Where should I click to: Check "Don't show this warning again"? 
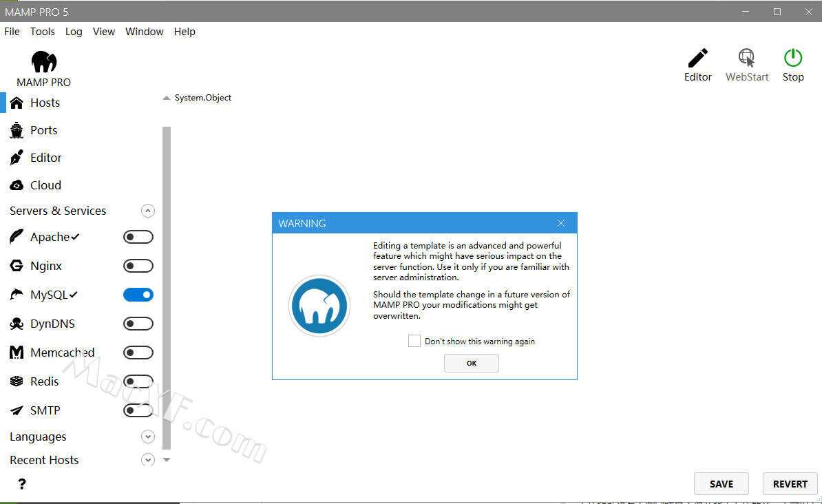point(414,341)
